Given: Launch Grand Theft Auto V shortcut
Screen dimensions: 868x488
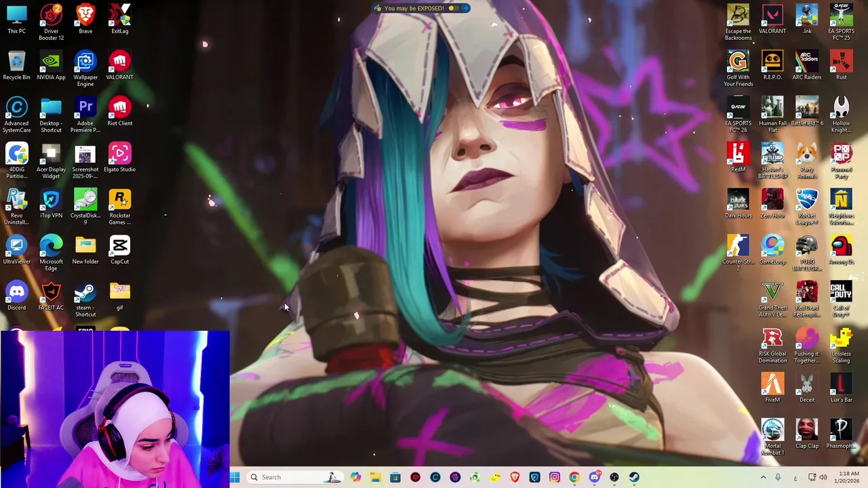Looking at the screenshot, I should click(x=772, y=298).
